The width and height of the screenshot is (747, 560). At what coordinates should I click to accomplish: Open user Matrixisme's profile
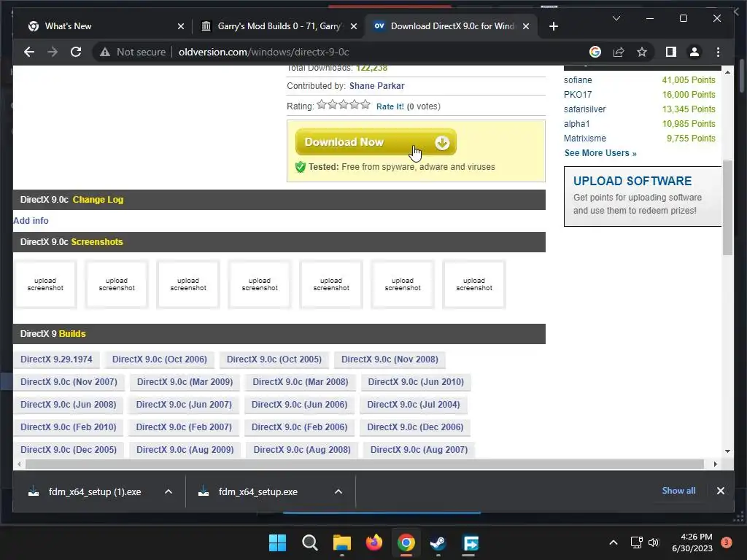point(585,139)
